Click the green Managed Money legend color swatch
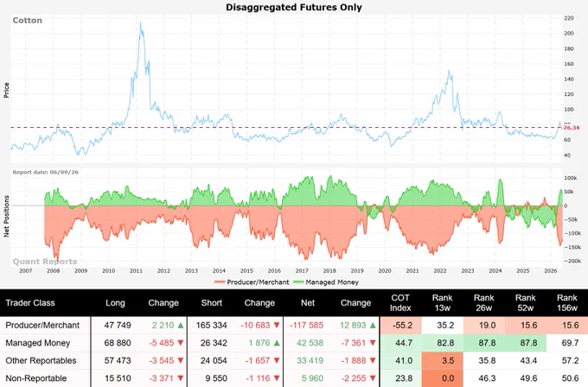The image size is (588, 387). pyautogui.click(x=298, y=282)
